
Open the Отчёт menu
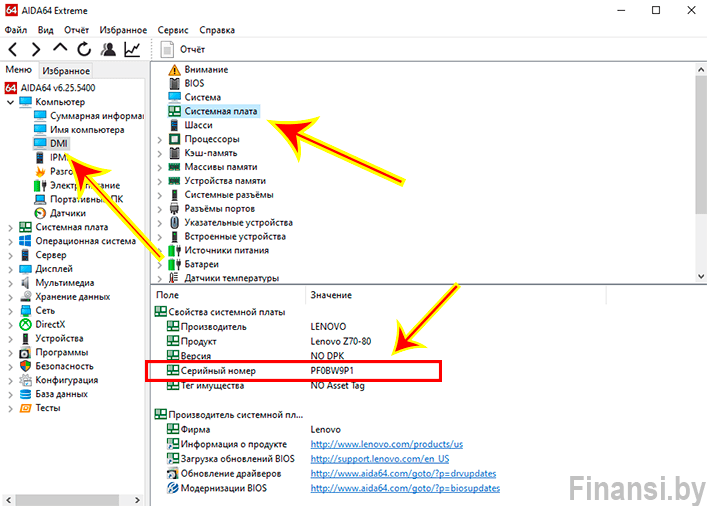click(77, 30)
